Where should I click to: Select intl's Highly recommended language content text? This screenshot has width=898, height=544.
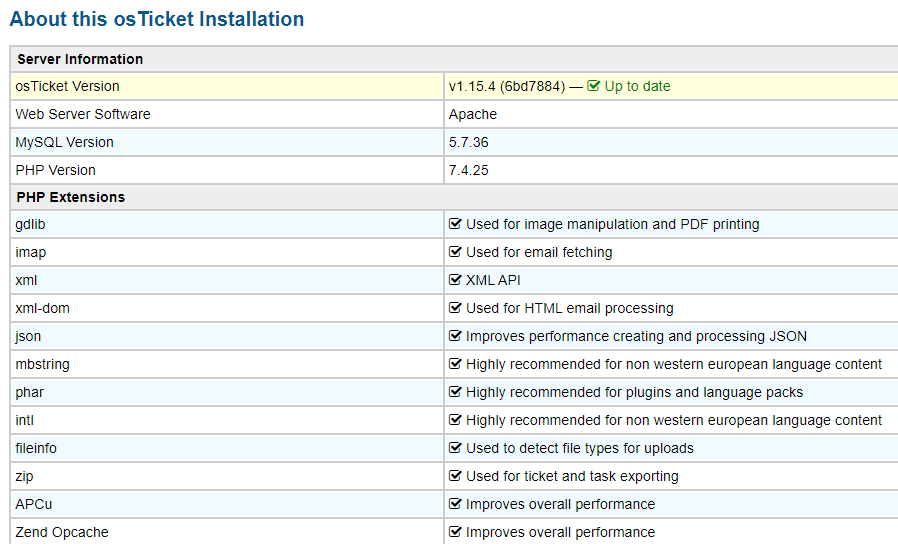674,421
